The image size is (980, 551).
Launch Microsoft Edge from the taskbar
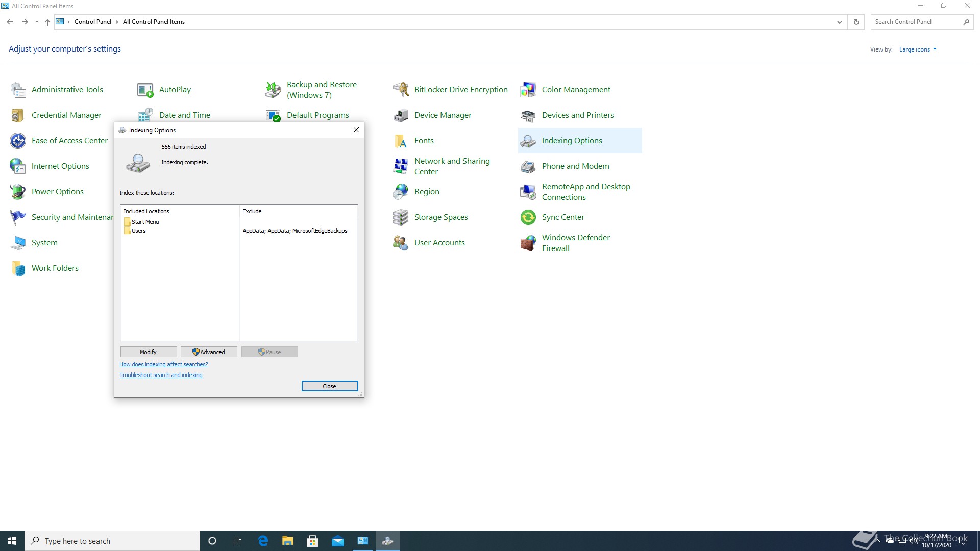[x=263, y=541]
